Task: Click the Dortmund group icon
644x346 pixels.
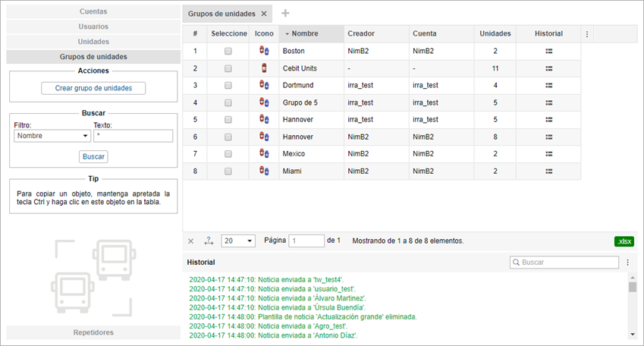Action: [x=264, y=85]
